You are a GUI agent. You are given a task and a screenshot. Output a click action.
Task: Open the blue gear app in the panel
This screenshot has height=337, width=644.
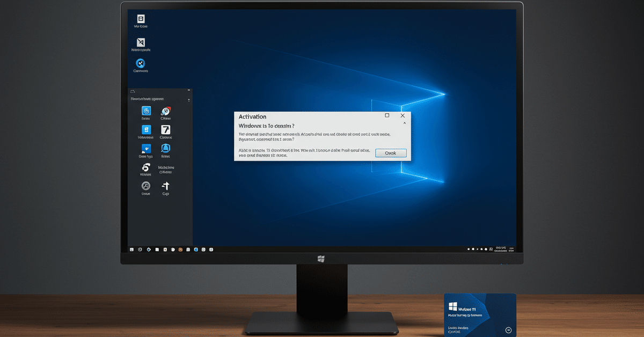145,111
